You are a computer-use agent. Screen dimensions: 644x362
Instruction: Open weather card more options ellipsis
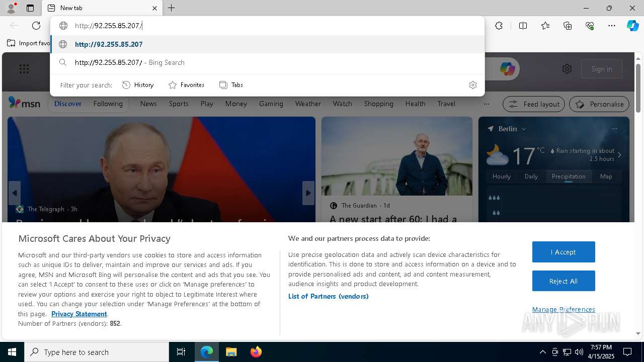tap(614, 129)
